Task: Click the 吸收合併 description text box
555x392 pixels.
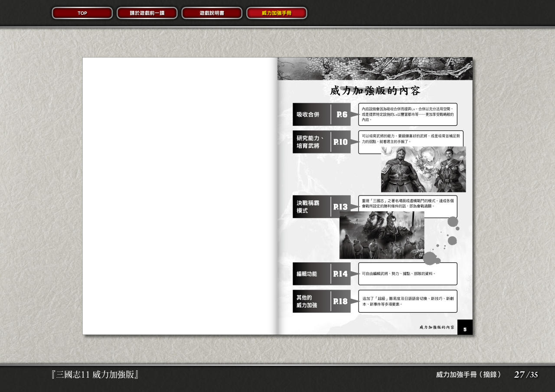Action: pyautogui.click(x=408, y=114)
